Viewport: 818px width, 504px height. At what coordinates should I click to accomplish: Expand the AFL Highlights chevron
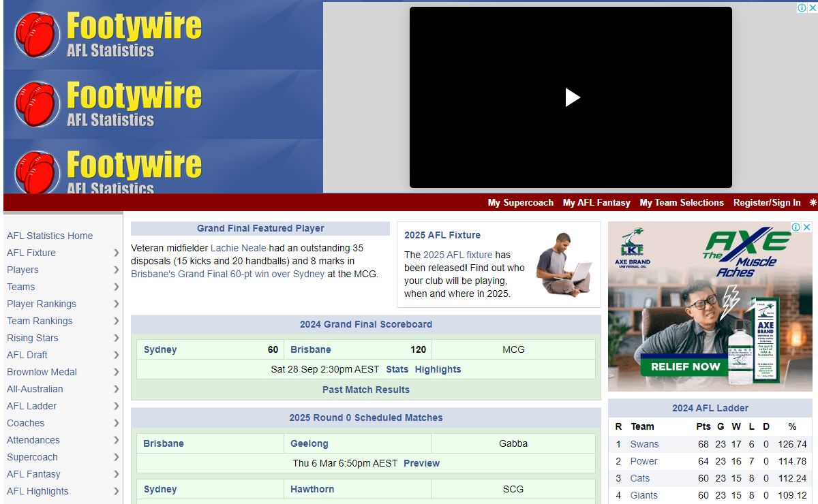pos(116,491)
